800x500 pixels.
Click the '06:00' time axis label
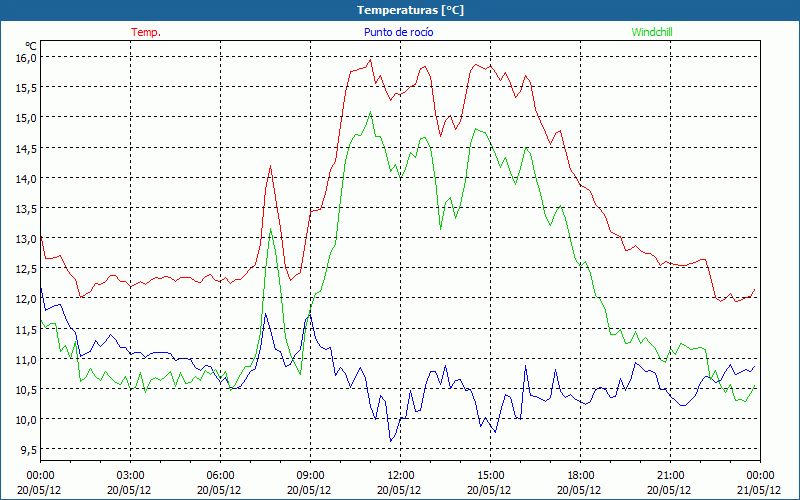tap(220, 476)
